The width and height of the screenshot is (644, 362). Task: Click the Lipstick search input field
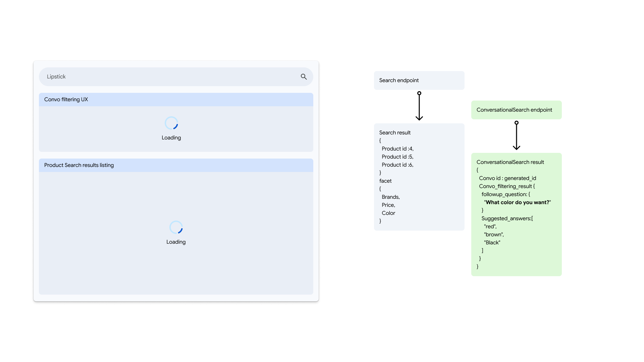tap(168, 77)
